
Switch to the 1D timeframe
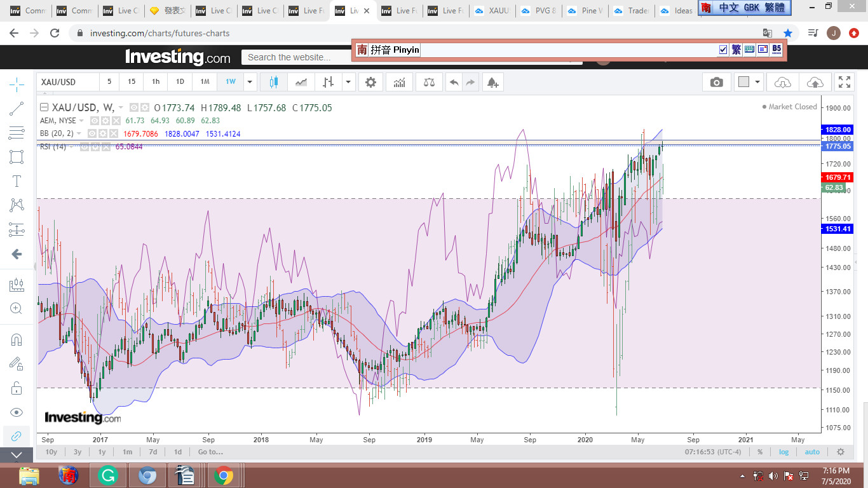coord(180,82)
